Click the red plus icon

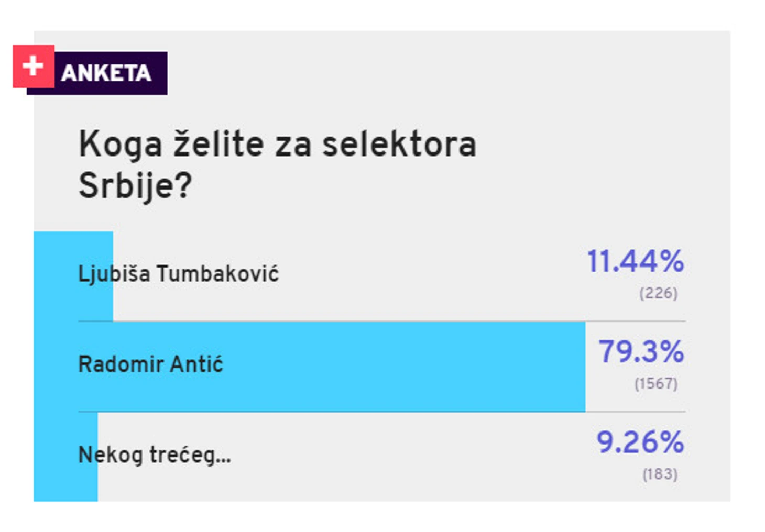[x=34, y=66]
